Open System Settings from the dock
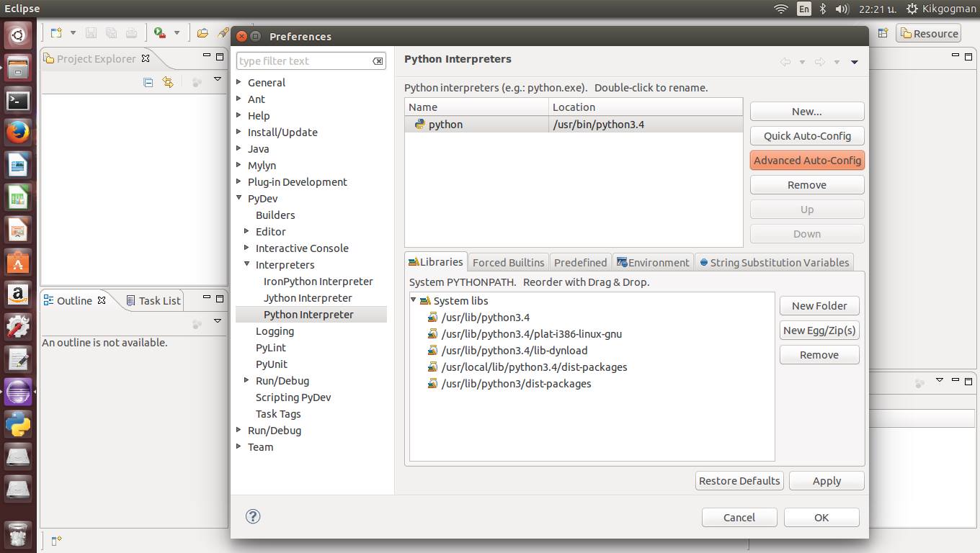This screenshot has width=980, height=553. click(18, 328)
